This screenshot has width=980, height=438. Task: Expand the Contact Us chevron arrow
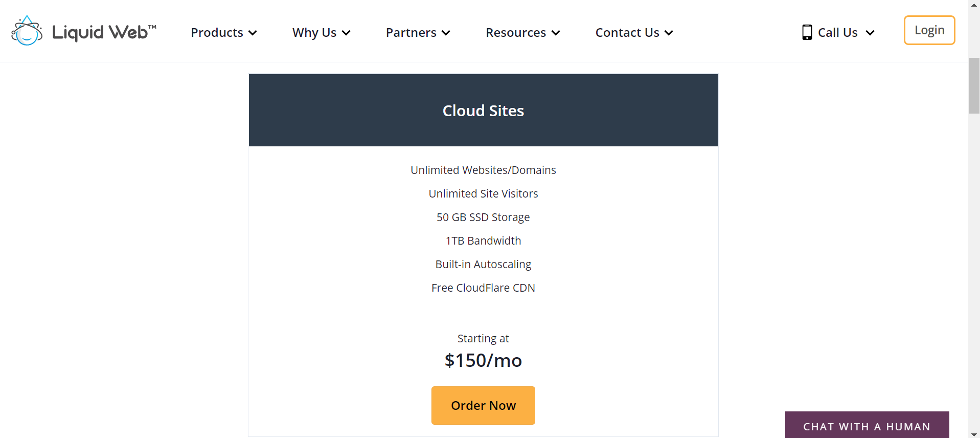(669, 33)
